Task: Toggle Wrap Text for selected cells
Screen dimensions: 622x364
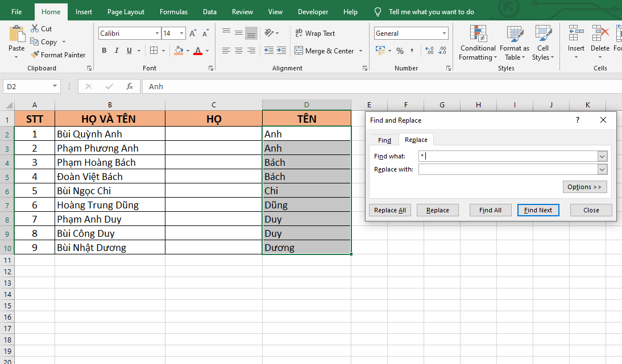Action: (315, 34)
